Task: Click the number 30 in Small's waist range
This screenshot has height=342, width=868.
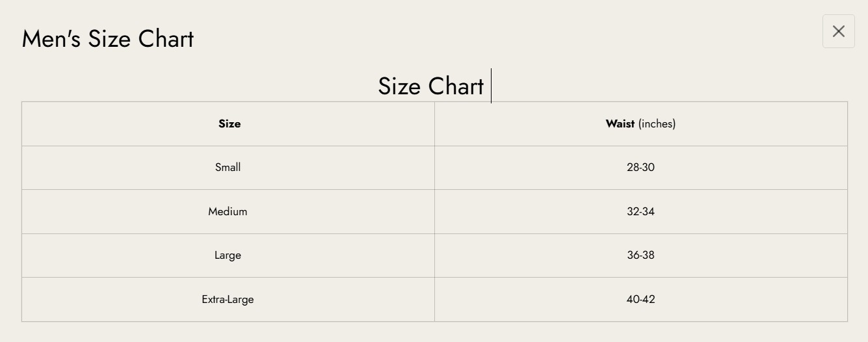Action: pos(648,167)
